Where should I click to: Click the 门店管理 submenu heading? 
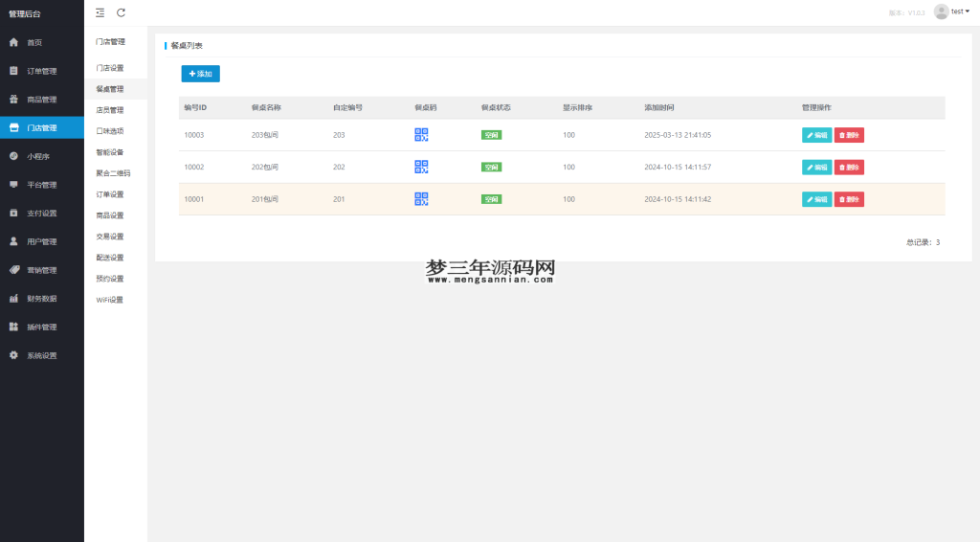111,42
